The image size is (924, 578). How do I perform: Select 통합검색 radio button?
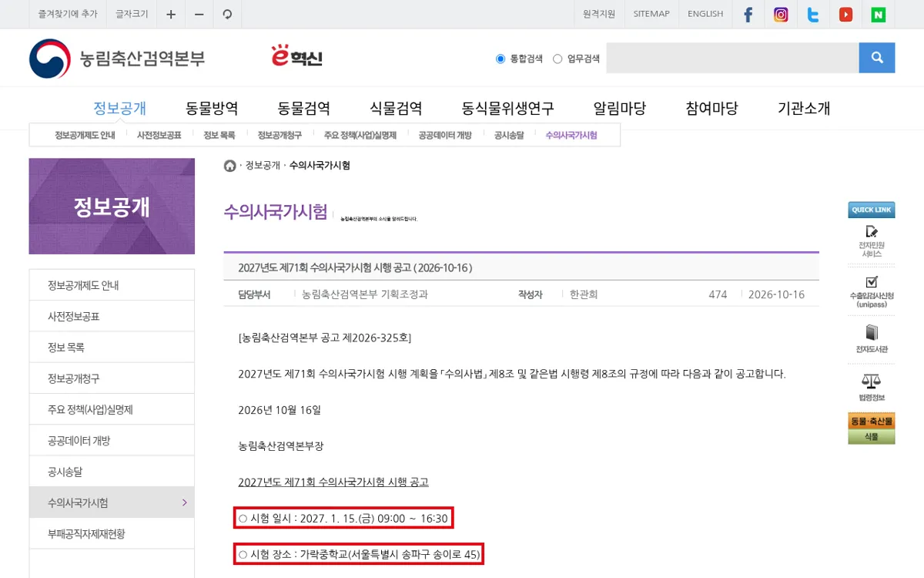pos(500,59)
